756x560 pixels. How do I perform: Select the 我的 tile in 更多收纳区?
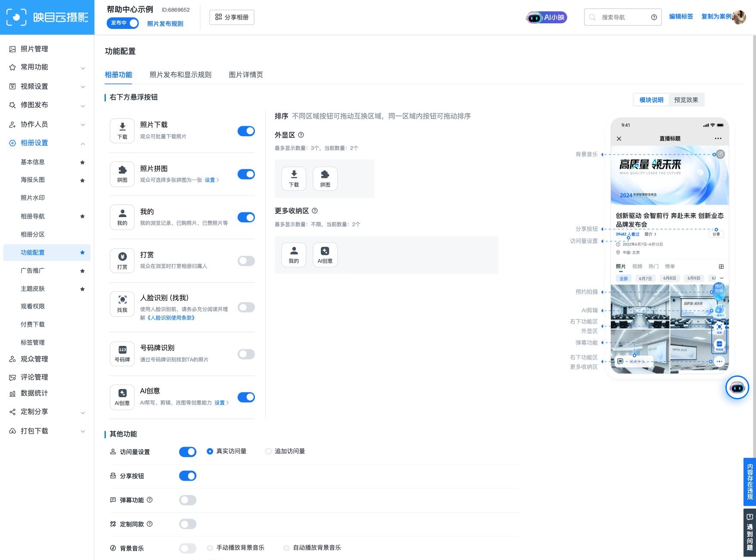click(x=294, y=255)
